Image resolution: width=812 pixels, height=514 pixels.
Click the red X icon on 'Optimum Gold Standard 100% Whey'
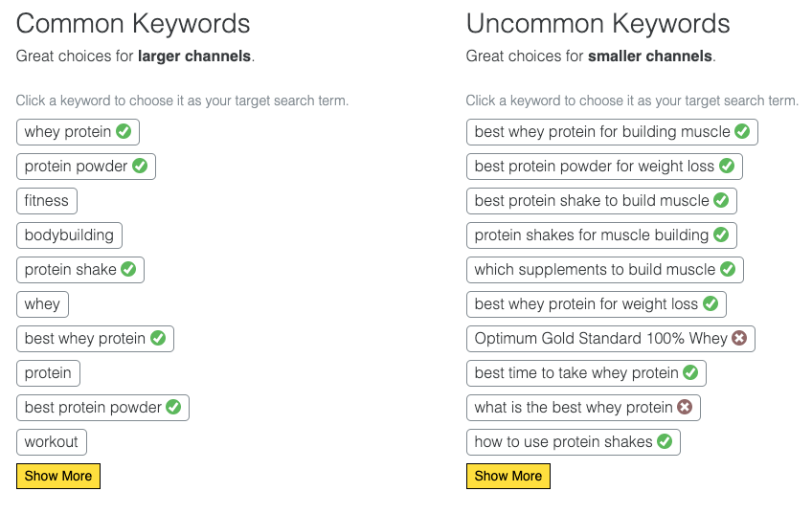[x=739, y=338]
